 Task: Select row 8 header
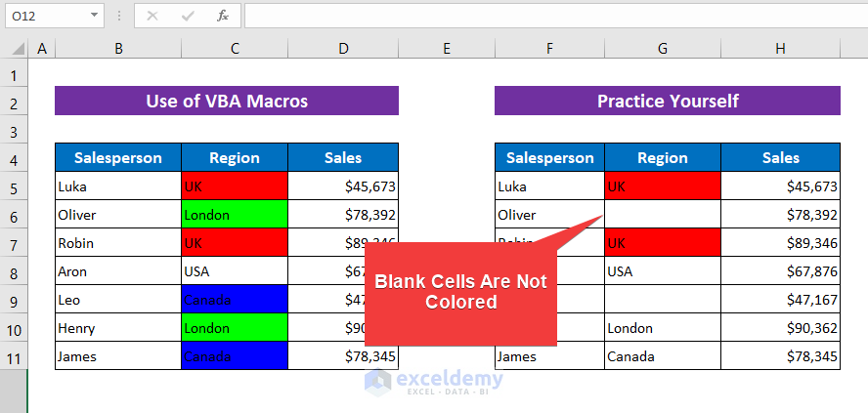pyautogui.click(x=14, y=270)
